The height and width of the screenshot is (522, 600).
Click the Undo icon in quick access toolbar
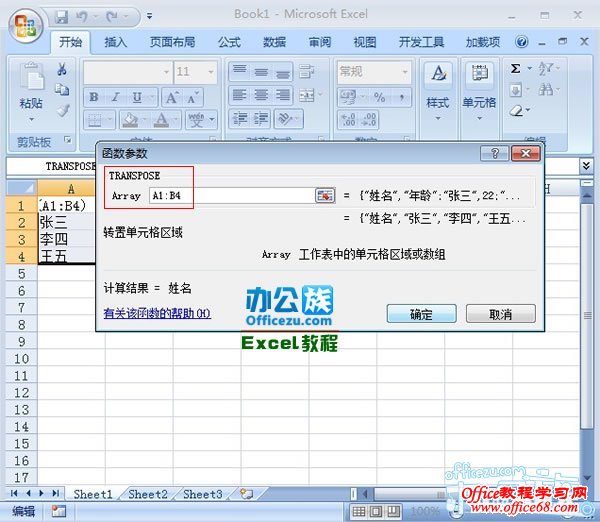click(81, 16)
